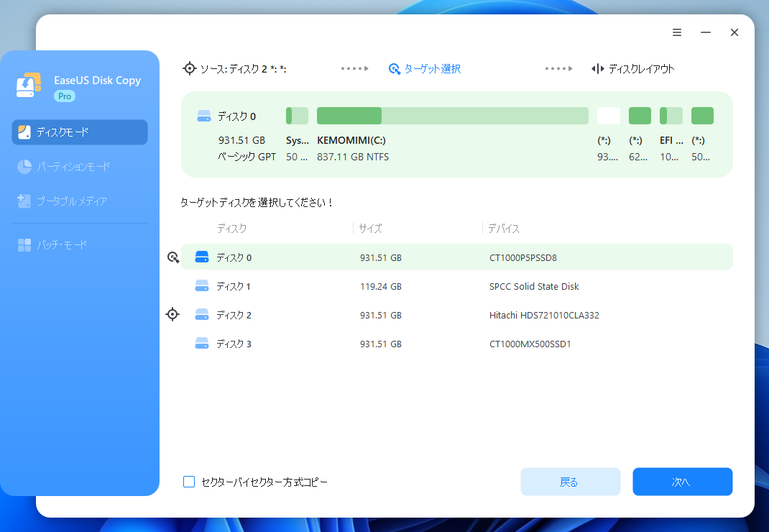Select ディスクモード in the sidebar
Screen dimensions: 769x532
click(x=80, y=132)
